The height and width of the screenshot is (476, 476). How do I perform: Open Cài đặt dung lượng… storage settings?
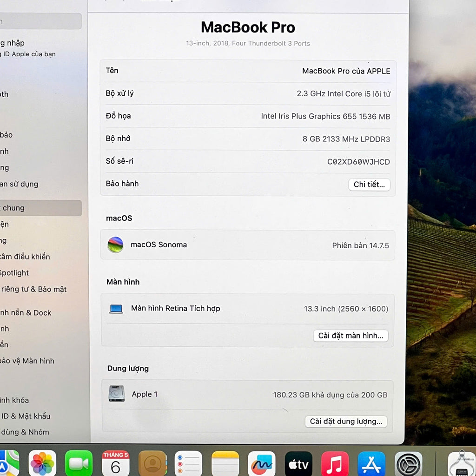pos(346,422)
